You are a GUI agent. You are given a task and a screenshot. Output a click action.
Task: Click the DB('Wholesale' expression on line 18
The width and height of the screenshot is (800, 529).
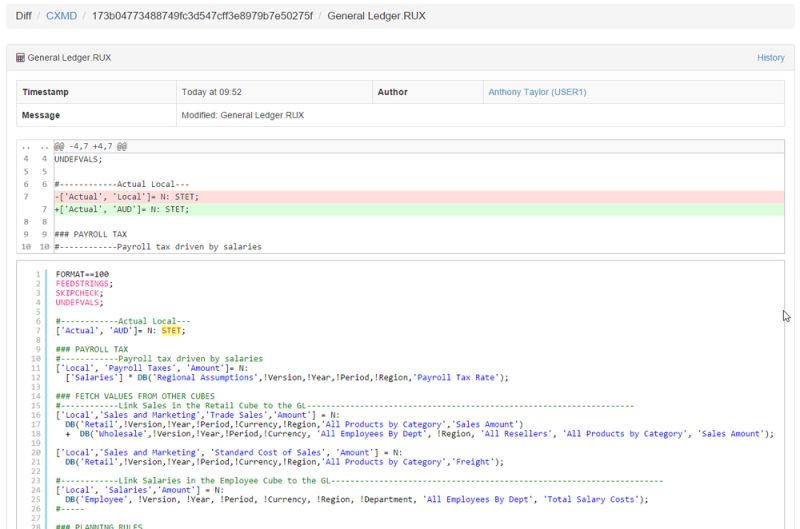click(x=112, y=434)
